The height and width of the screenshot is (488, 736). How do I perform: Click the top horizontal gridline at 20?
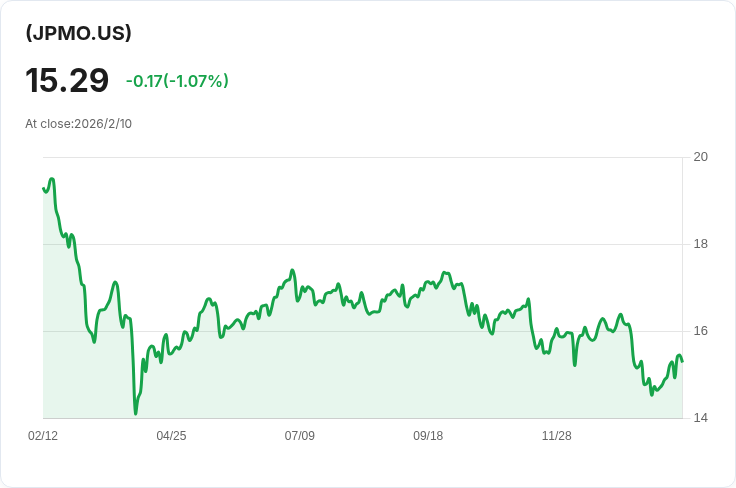(x=360, y=157)
